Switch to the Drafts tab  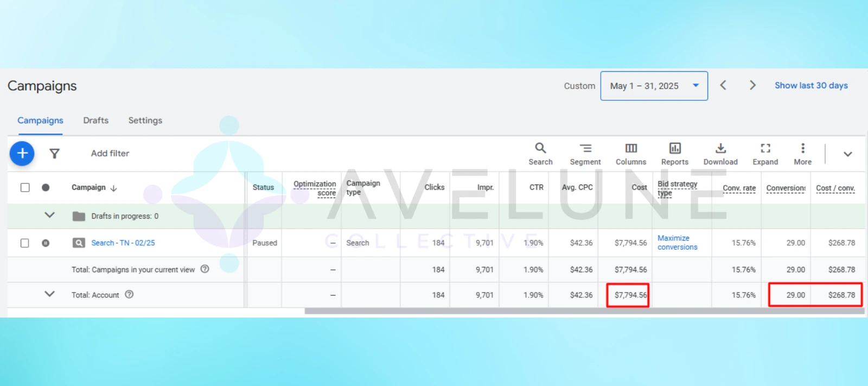95,121
